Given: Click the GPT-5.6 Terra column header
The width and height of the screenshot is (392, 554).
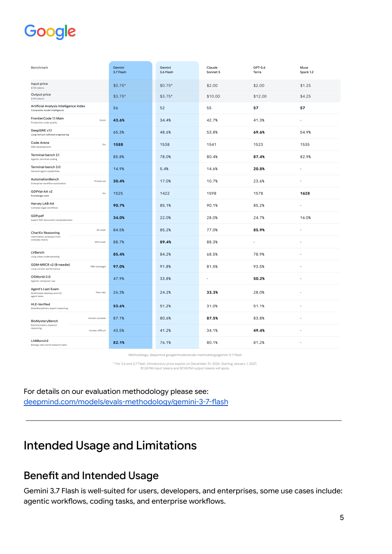Looking at the screenshot, I should [x=259, y=70].
